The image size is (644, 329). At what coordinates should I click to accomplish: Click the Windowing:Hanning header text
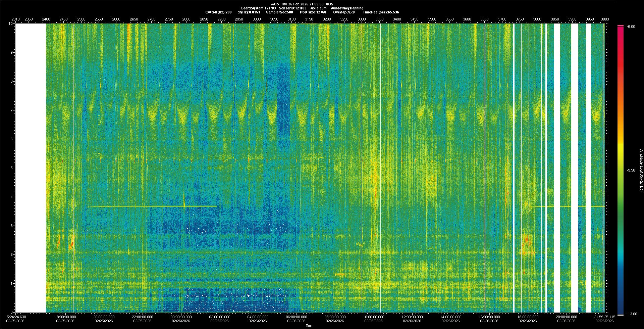coord(347,8)
